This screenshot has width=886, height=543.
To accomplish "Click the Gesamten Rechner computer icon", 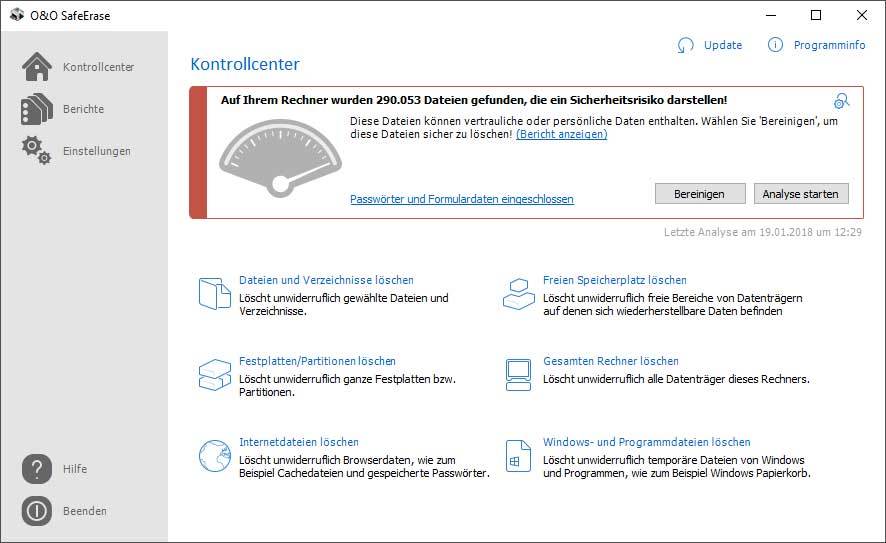I will point(518,374).
